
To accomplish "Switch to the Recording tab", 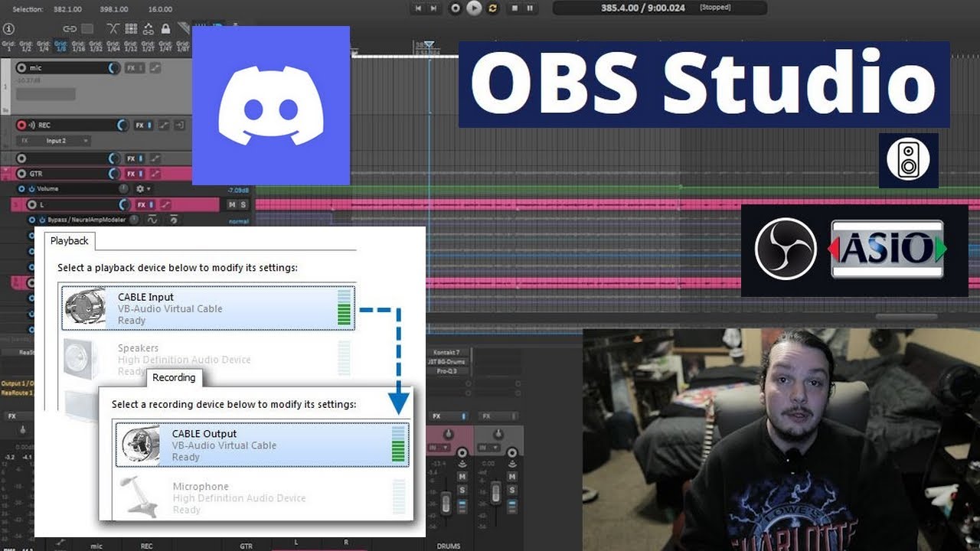I will coord(174,377).
